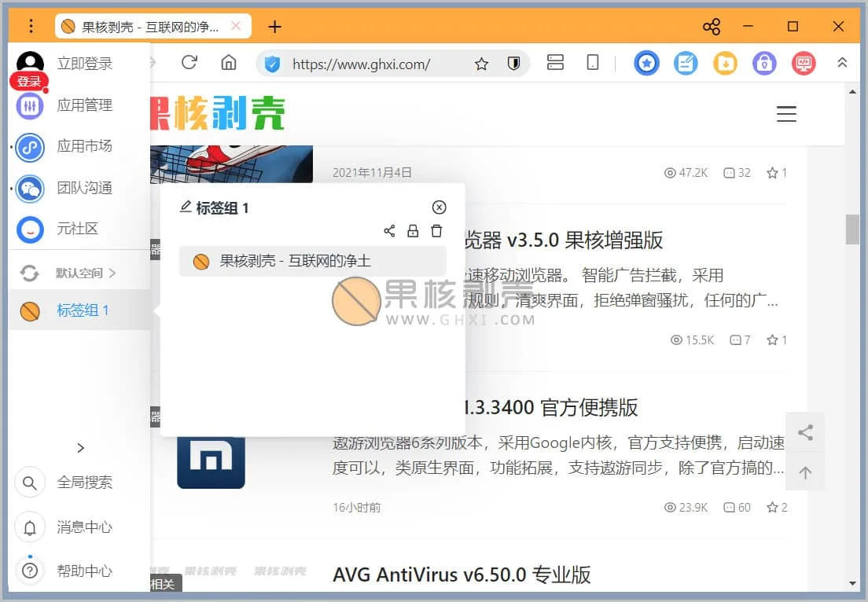Open the website hamburger menu
The height and width of the screenshot is (602, 868).
786,114
